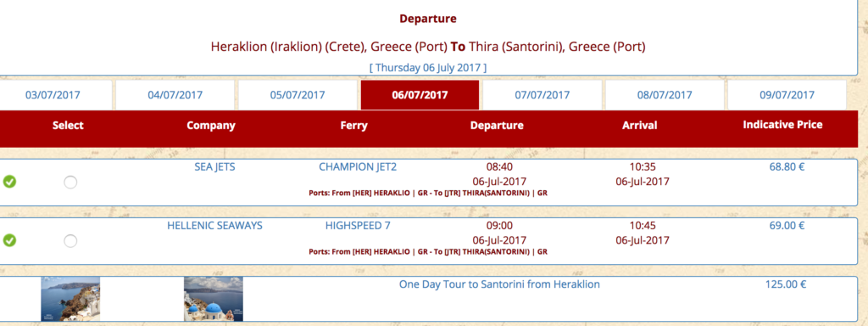Click the blue-domed church thumbnail image
The width and height of the screenshot is (868, 326).
[x=213, y=299]
